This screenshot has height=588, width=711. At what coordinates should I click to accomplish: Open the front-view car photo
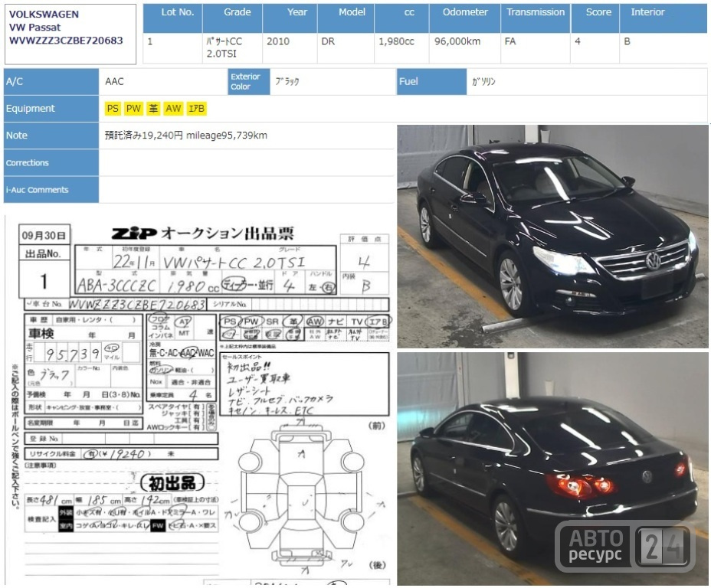tap(552, 237)
